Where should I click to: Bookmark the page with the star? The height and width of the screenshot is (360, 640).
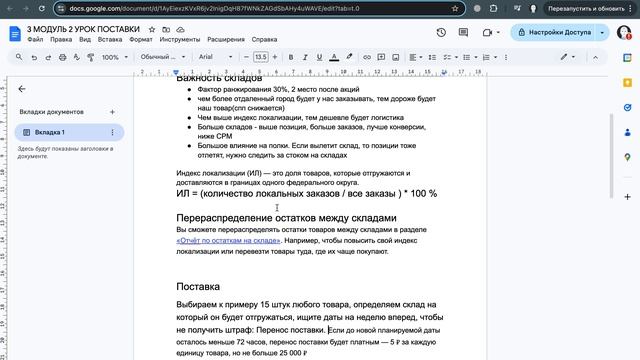(x=455, y=8)
